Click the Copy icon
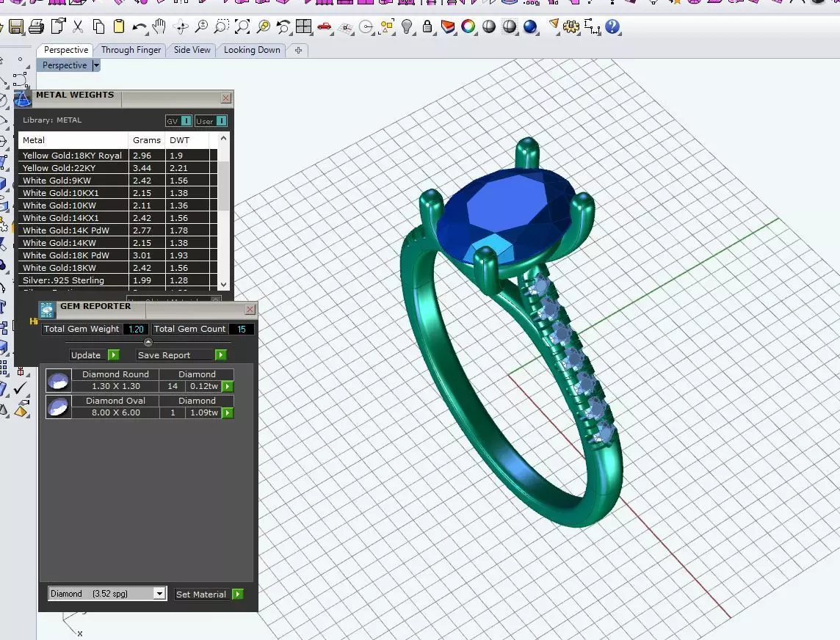Image resolution: width=840 pixels, height=640 pixels. (x=98, y=26)
